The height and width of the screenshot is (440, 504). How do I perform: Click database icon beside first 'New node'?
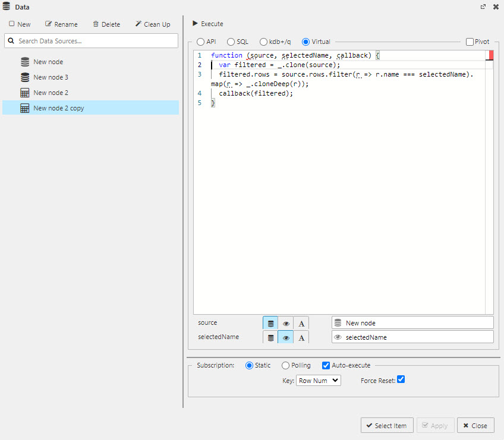coord(25,62)
